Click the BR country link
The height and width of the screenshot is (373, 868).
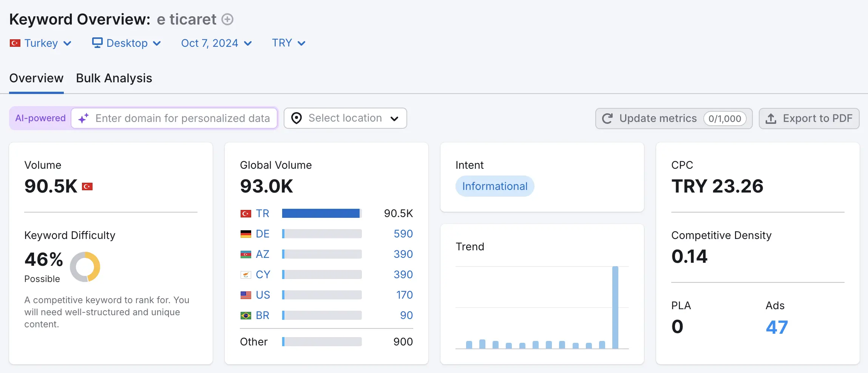(x=263, y=316)
